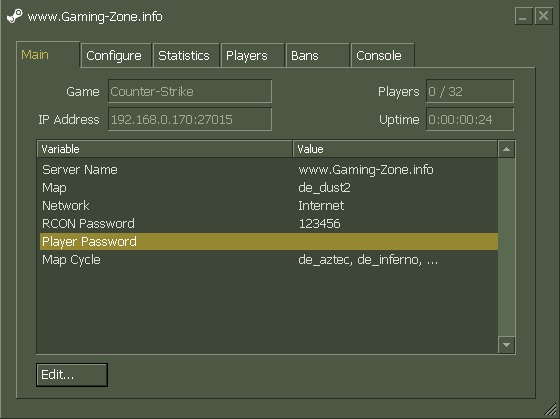
Task: Select the Map Cycle row
Action: [269, 260]
